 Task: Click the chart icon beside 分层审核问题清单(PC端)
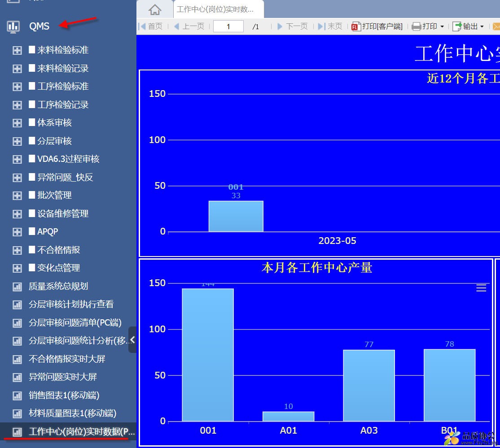[x=17, y=323]
